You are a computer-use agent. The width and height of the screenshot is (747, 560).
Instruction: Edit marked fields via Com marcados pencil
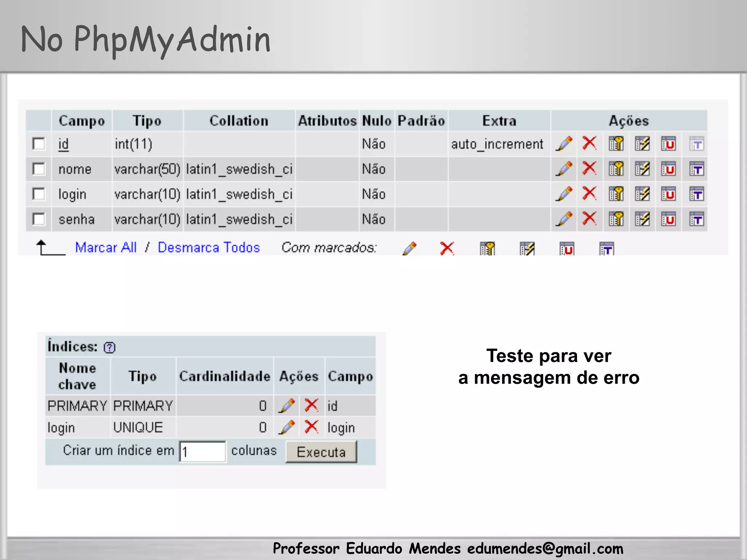[409, 248]
